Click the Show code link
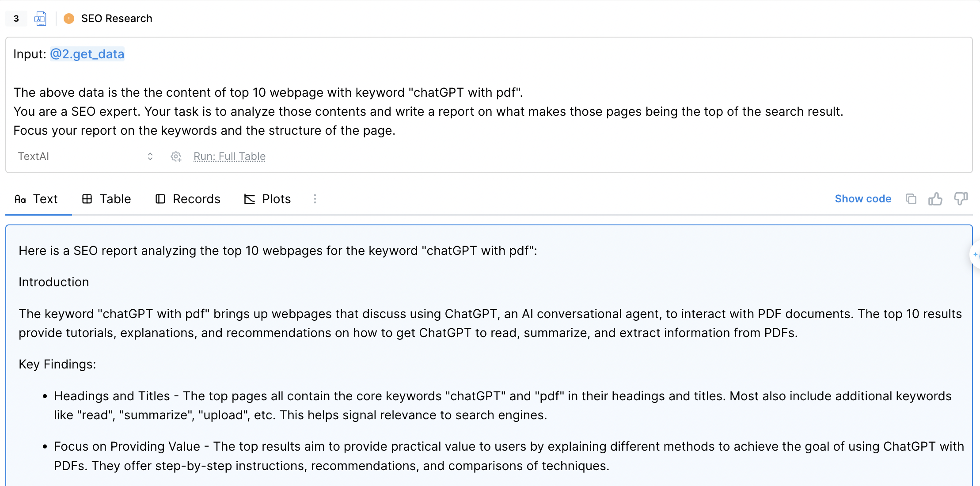 (x=863, y=199)
